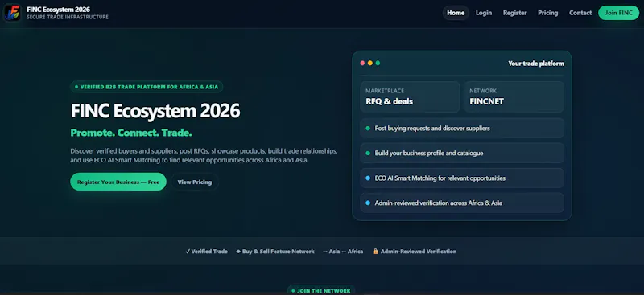
Task: Click the '-- Asia -- Africa' strip item
Action: [343, 251]
